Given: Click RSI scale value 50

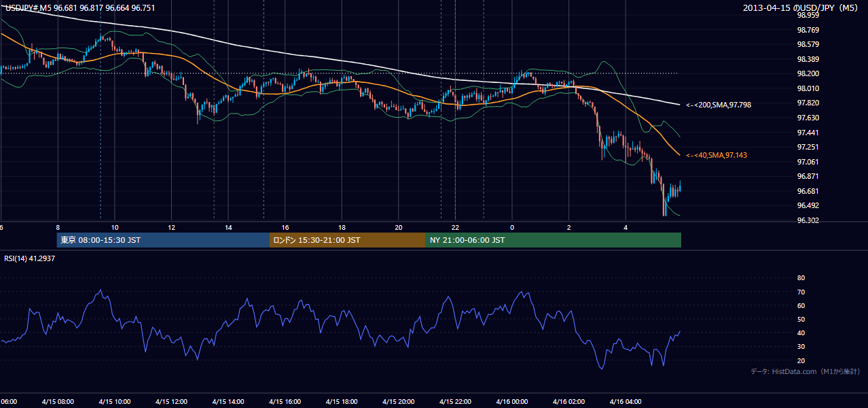Looking at the screenshot, I should [x=801, y=319].
